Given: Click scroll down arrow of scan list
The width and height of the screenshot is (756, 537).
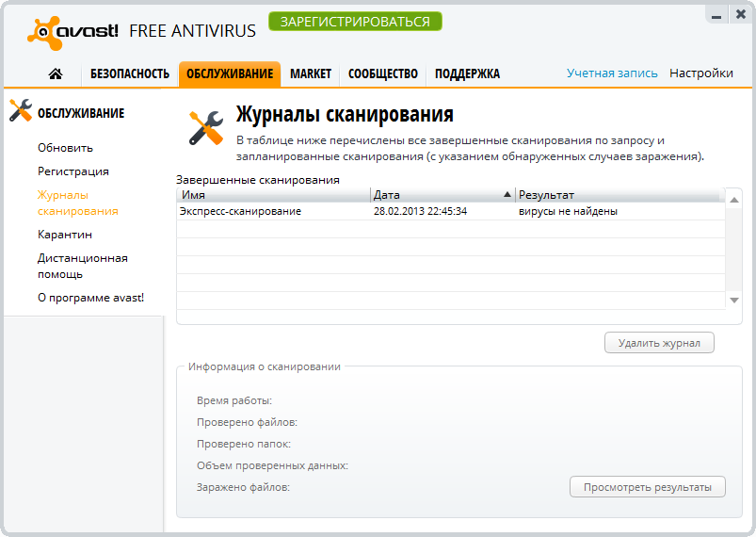Looking at the screenshot, I should tap(734, 301).
